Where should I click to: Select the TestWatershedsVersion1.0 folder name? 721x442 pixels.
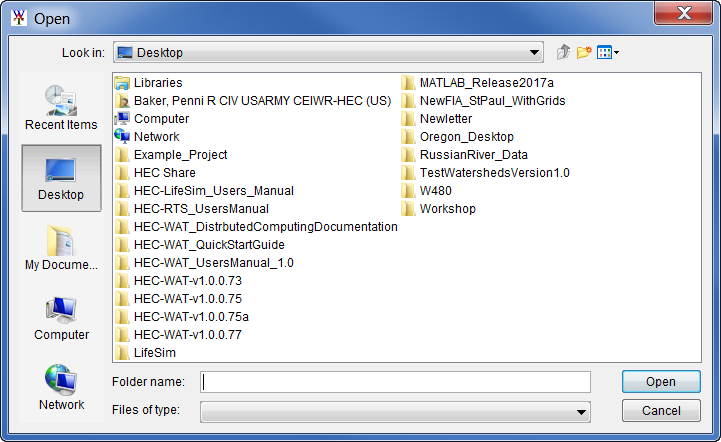(495, 172)
